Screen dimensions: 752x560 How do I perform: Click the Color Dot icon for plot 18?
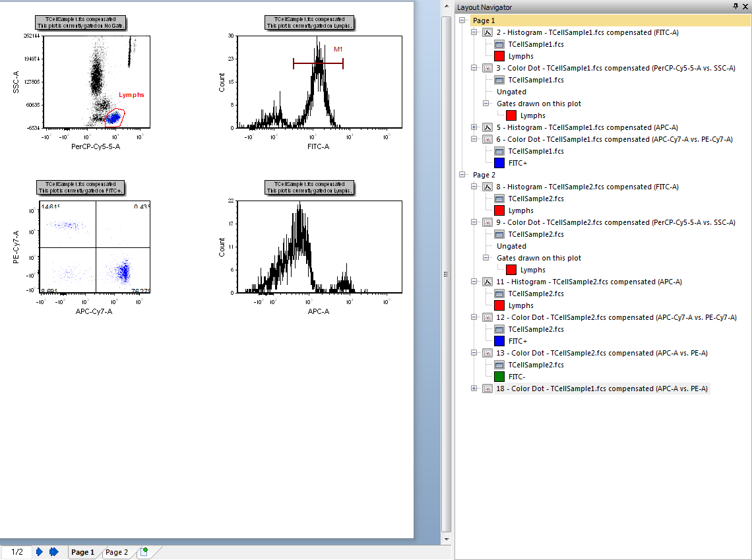(x=488, y=389)
